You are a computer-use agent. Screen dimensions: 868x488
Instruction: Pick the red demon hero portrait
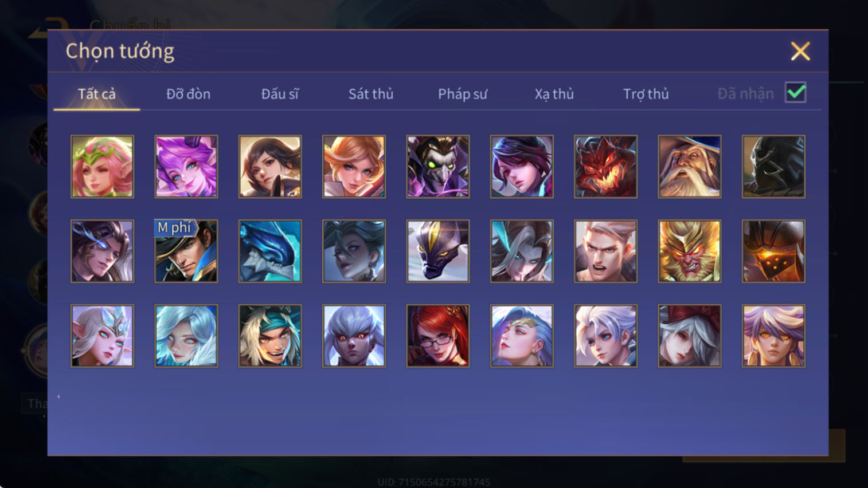[x=605, y=167]
